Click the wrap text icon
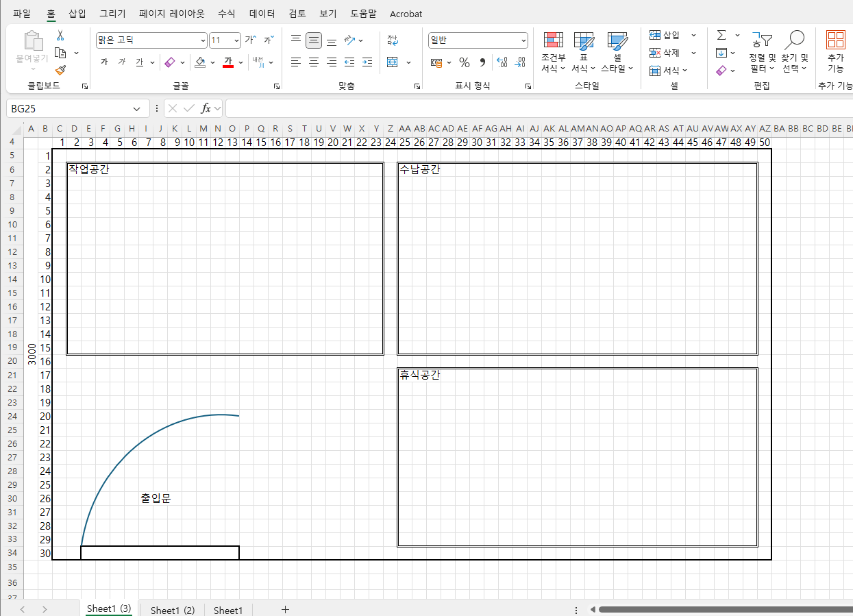The width and height of the screenshot is (853, 616). pyautogui.click(x=393, y=40)
